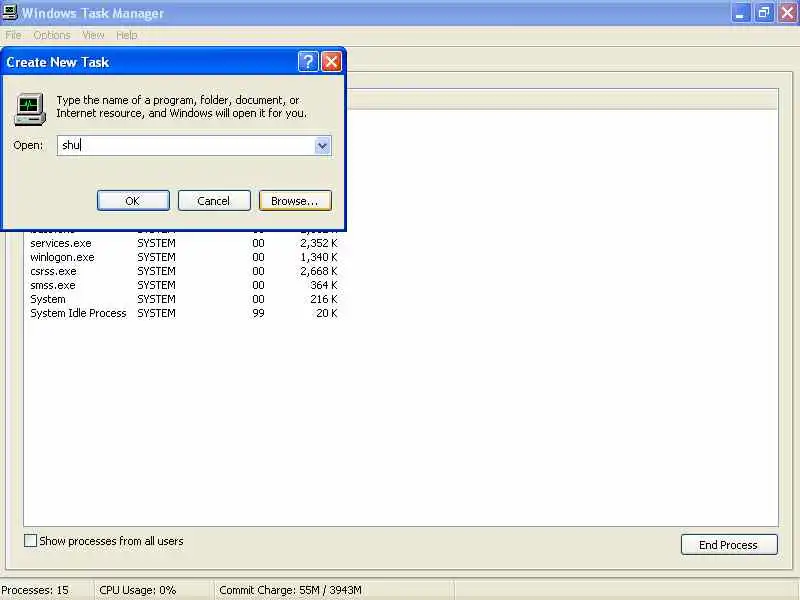Click the Task Manager title bar icon
Image resolution: width=800 pixels, height=600 pixels.
tap(9, 12)
